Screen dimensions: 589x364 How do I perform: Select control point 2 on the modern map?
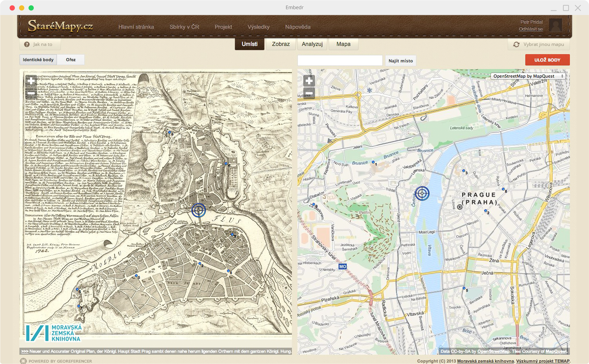485,211
